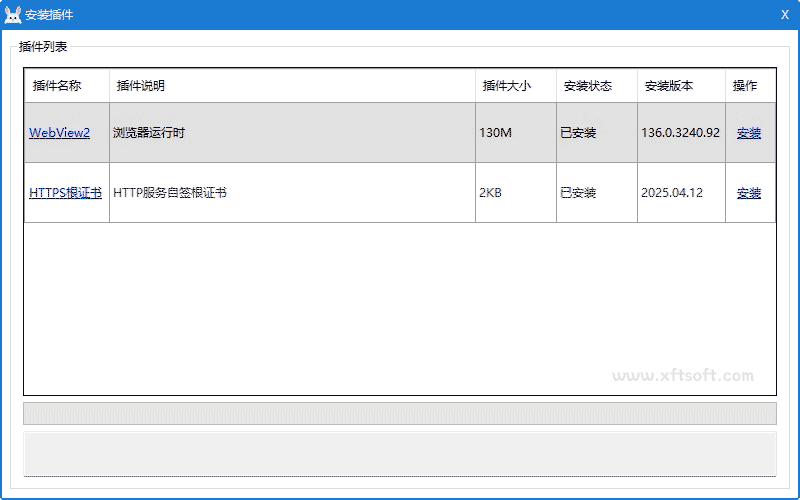The width and height of the screenshot is (800, 500).
Task: Open the HTTPS根证书 plugin link
Action: (65, 193)
